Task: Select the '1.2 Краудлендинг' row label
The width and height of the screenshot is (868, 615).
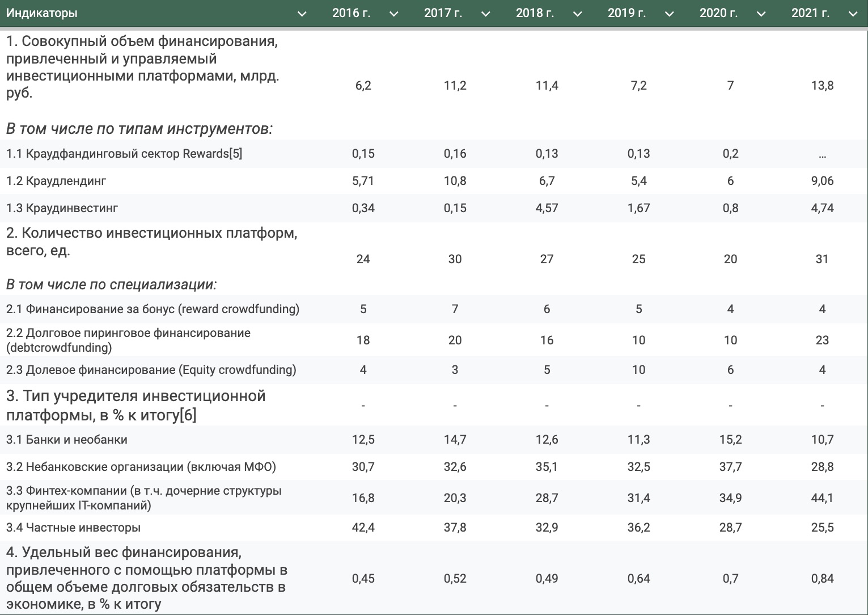Action: tap(56, 181)
